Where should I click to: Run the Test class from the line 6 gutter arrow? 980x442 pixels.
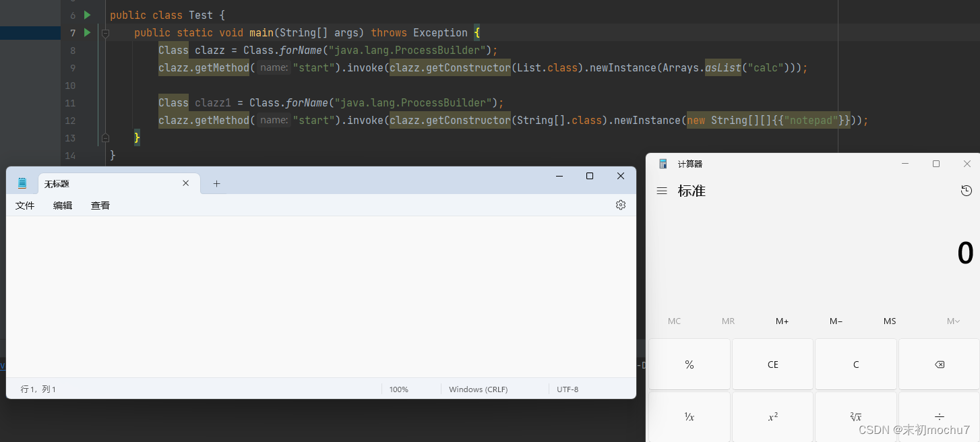click(87, 15)
